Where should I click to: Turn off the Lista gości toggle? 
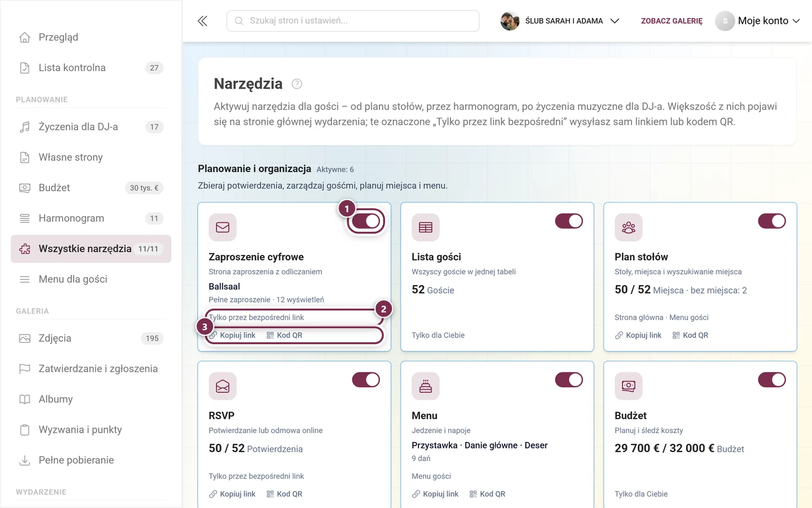tap(569, 221)
